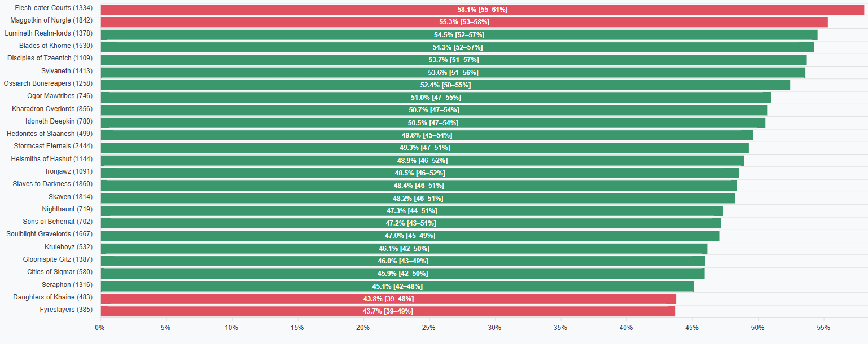Select the Stormcast Eternals 49.3% bar
The image size is (868, 344).
[425, 148]
